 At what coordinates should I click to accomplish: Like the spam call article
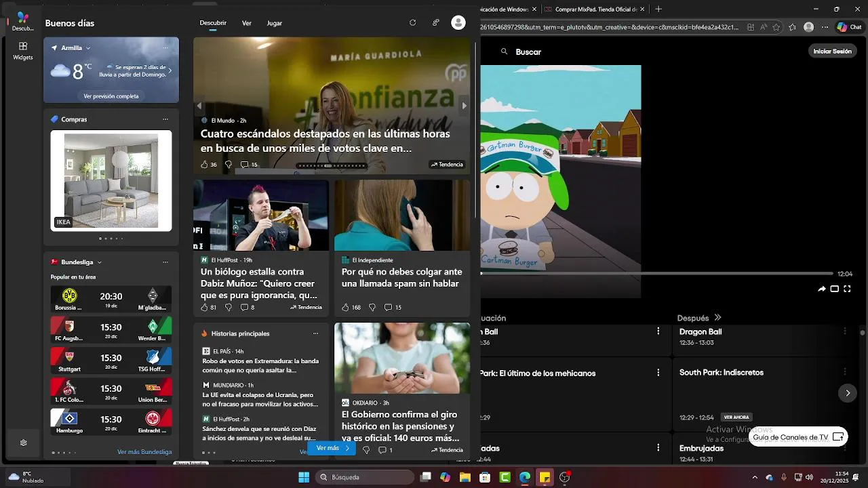(x=345, y=307)
